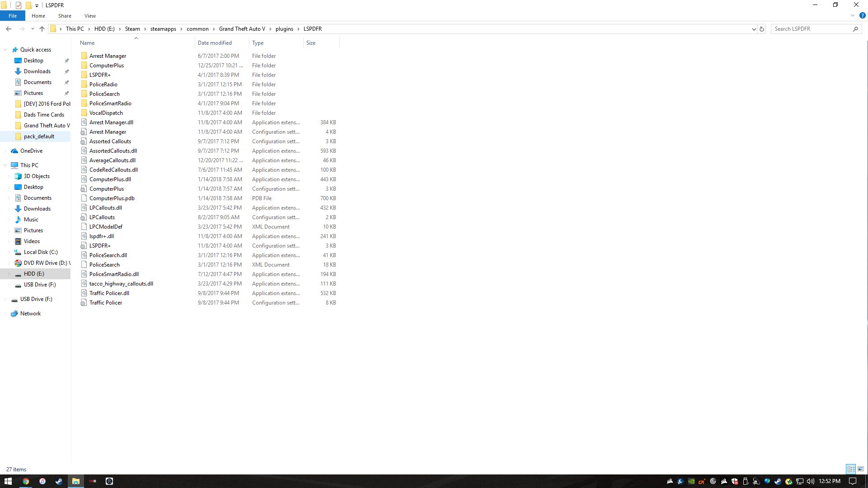Open the recent locations dropdown arrow
Screen dimensions: 868x488
[33, 29]
